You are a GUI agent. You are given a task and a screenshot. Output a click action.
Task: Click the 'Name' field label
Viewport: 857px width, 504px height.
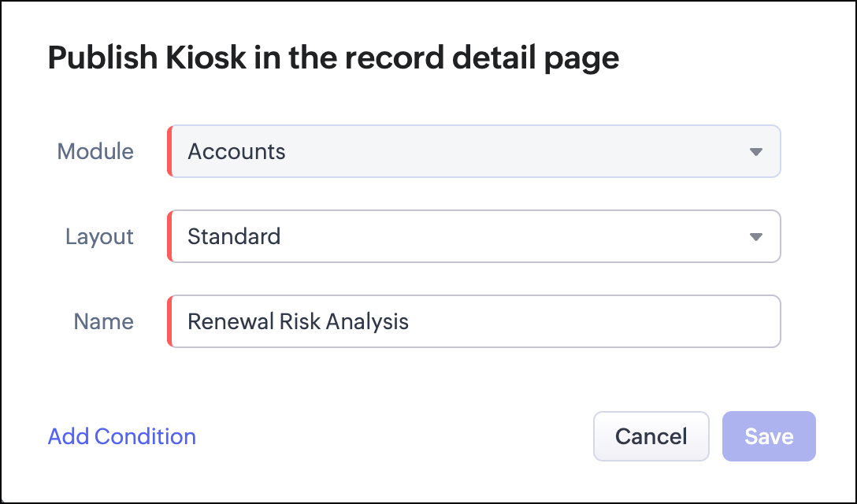104,321
